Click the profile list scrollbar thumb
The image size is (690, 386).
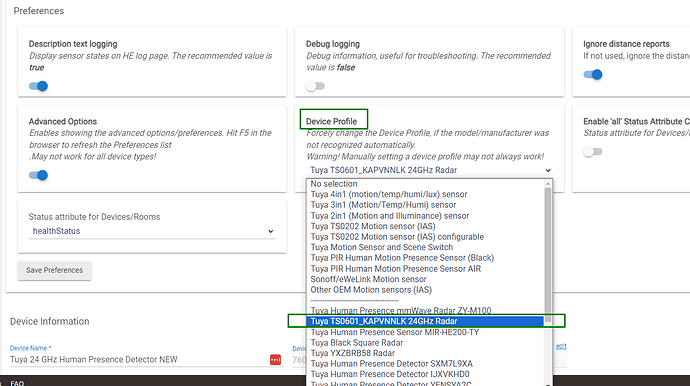[548, 255]
